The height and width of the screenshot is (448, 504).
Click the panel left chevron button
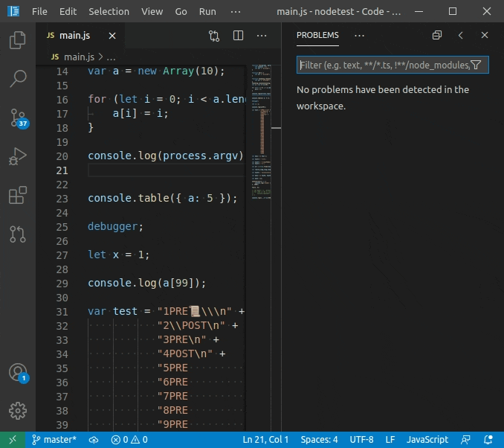pos(461,35)
